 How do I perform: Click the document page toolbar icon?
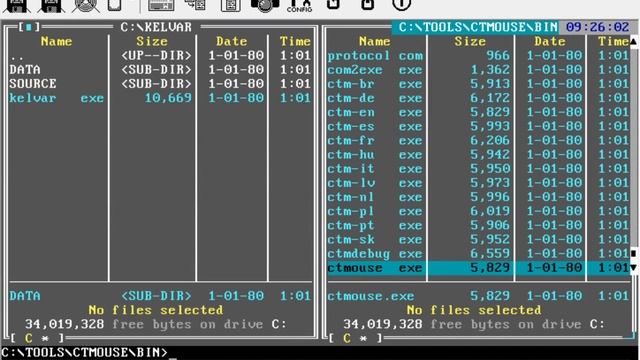pos(231,5)
